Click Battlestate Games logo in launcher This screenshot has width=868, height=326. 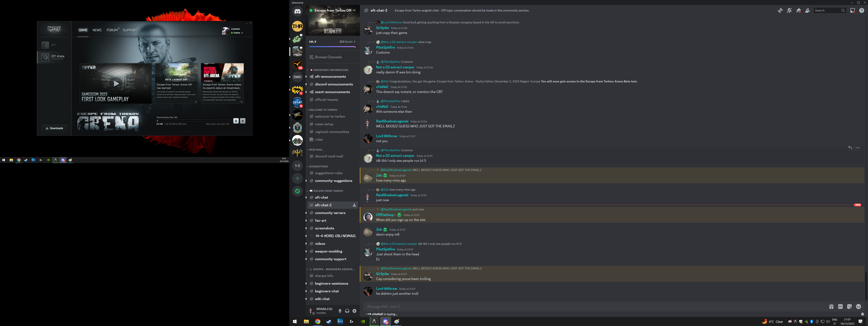pos(54,29)
